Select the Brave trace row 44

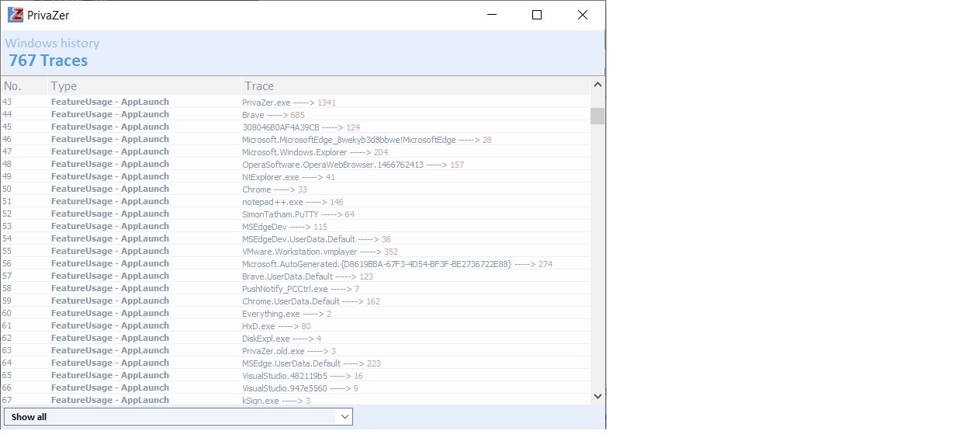273,115
